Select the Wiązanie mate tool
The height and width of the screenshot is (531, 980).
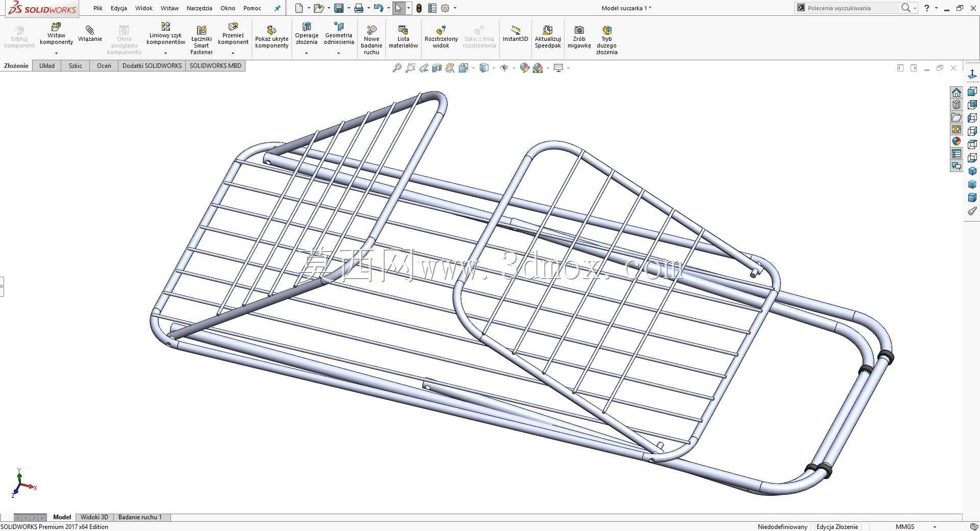point(90,34)
